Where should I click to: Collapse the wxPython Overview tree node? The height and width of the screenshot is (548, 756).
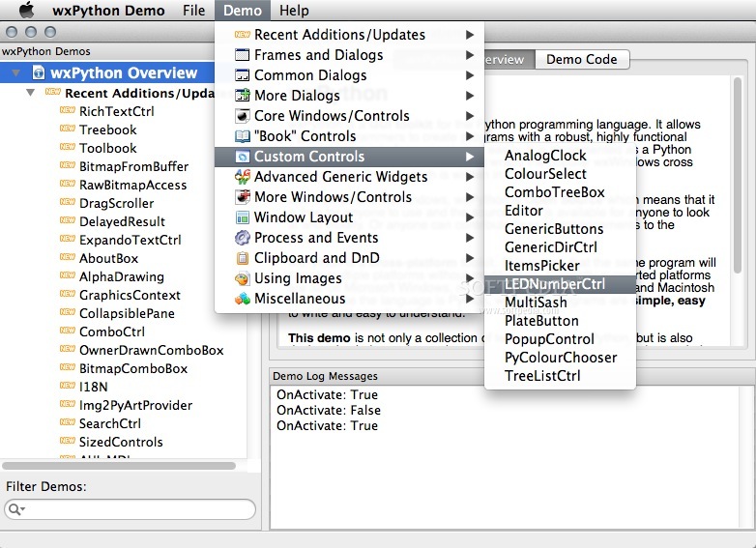(x=15, y=73)
